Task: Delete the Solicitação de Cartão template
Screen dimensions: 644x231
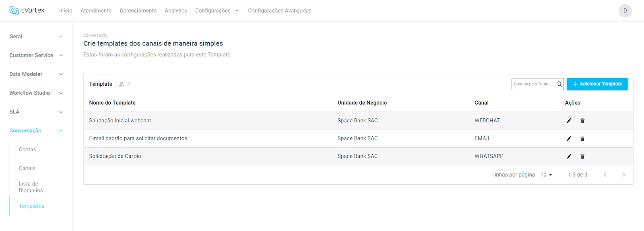Action: click(582, 156)
